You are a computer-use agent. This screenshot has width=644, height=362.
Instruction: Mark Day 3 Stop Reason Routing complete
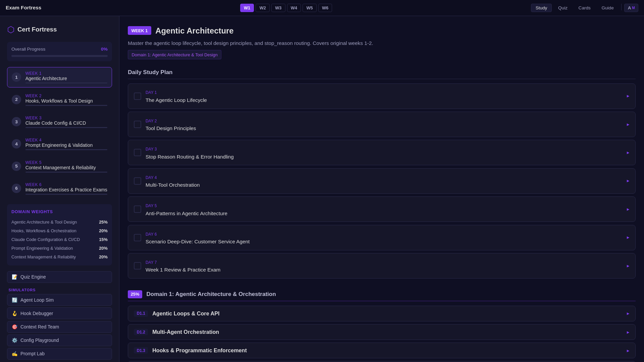[x=138, y=153]
